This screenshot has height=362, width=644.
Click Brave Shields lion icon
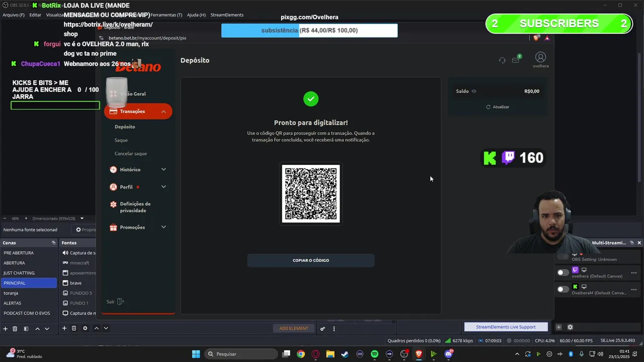coord(536,38)
